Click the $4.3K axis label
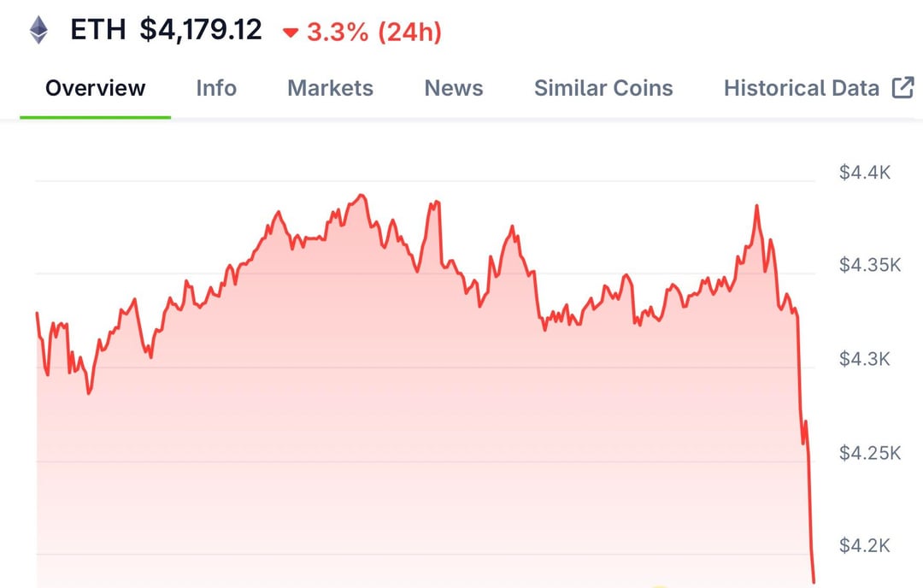Image resolution: width=923 pixels, height=588 pixels. point(865,359)
